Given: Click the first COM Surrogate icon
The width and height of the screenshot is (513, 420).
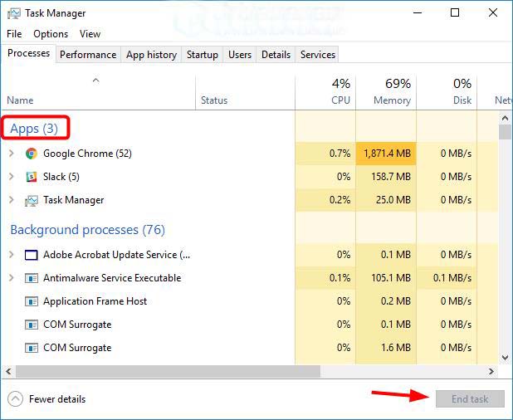Looking at the screenshot, I should tap(32, 325).
